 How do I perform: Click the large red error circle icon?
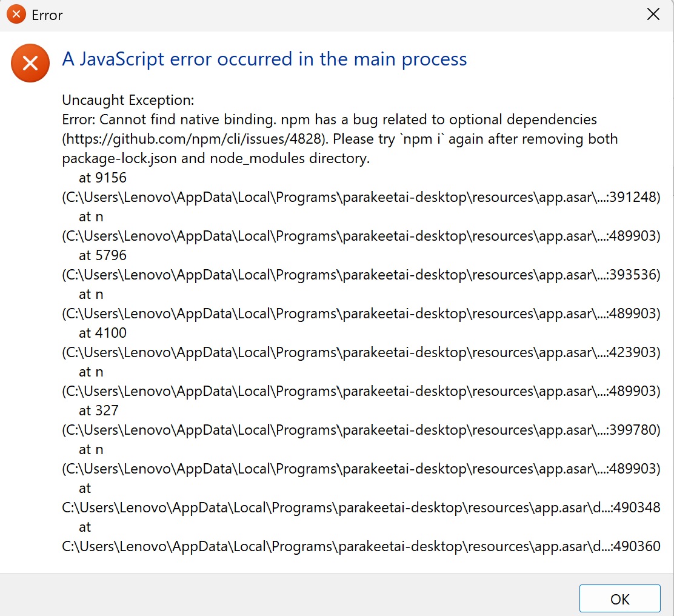tap(30, 63)
